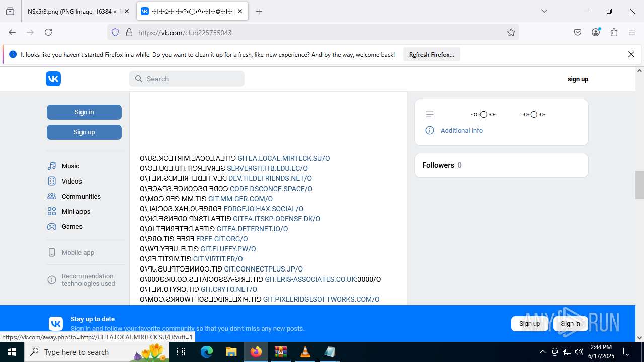Open the Firefox View icon
Screen dimensions: 644x362
tap(10, 11)
